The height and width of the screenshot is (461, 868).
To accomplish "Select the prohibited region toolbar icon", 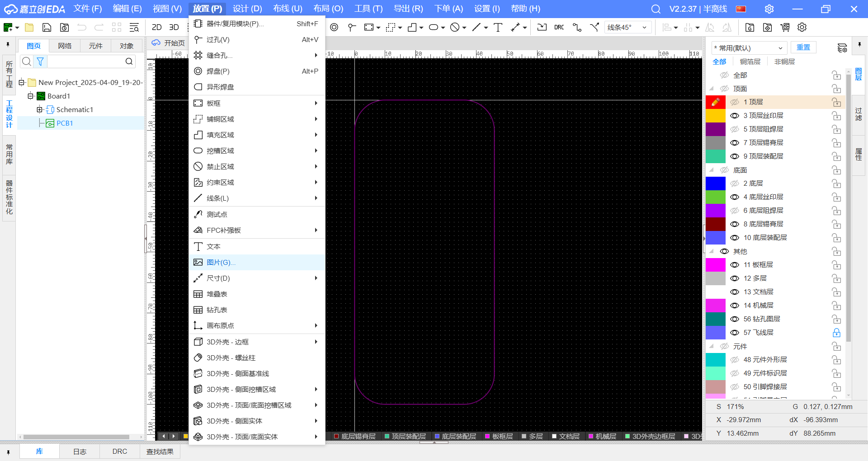I will click(455, 28).
